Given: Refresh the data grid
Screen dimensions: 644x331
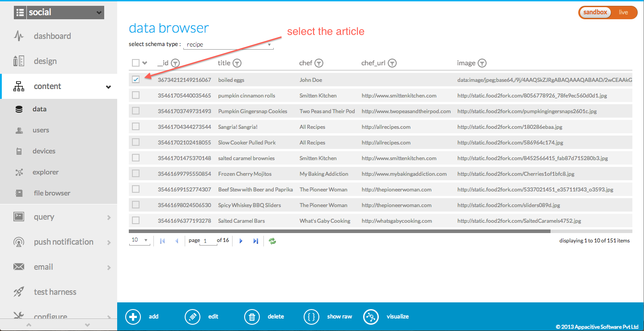Looking at the screenshot, I should [x=272, y=241].
